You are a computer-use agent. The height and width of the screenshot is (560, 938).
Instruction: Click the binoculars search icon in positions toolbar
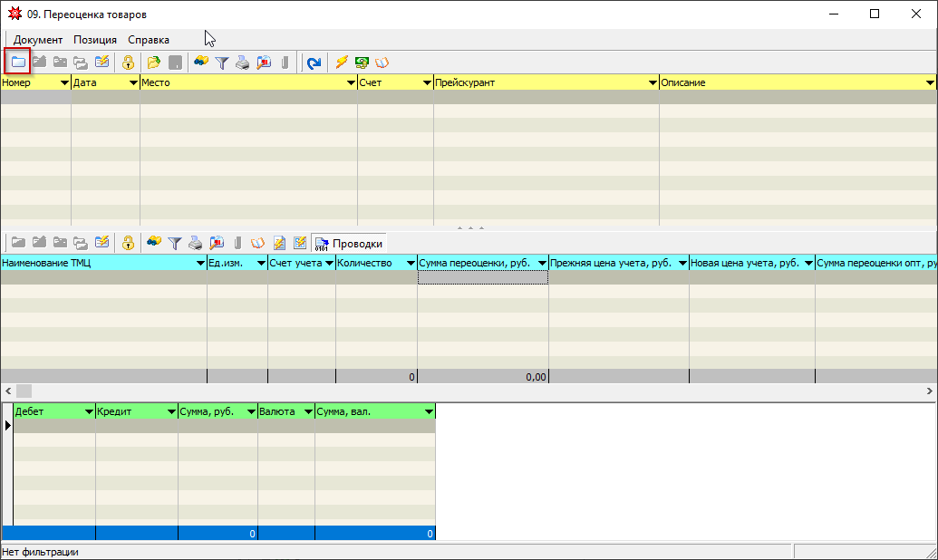(154, 243)
